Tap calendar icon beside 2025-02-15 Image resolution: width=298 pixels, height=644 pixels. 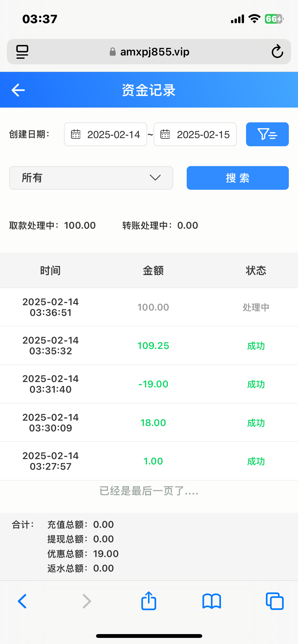pos(165,134)
